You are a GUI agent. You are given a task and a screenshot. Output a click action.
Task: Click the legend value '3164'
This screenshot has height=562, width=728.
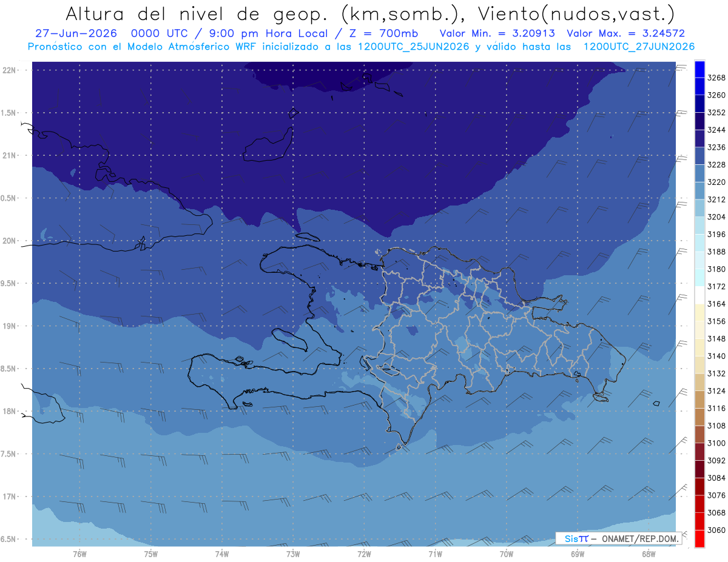(716, 304)
